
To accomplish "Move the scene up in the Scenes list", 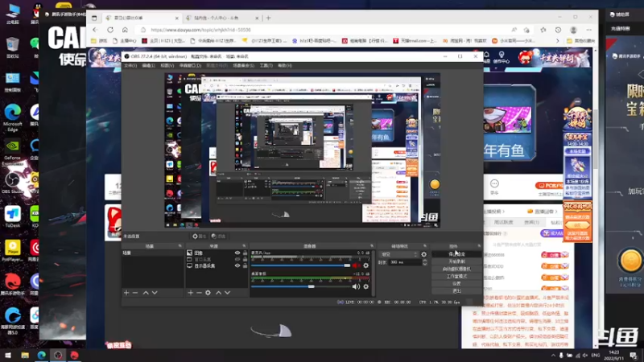I will tap(146, 293).
